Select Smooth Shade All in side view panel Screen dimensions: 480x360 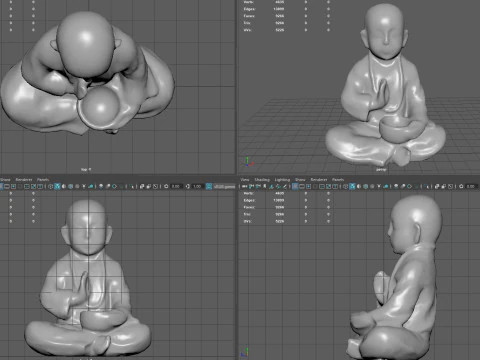pos(352,186)
